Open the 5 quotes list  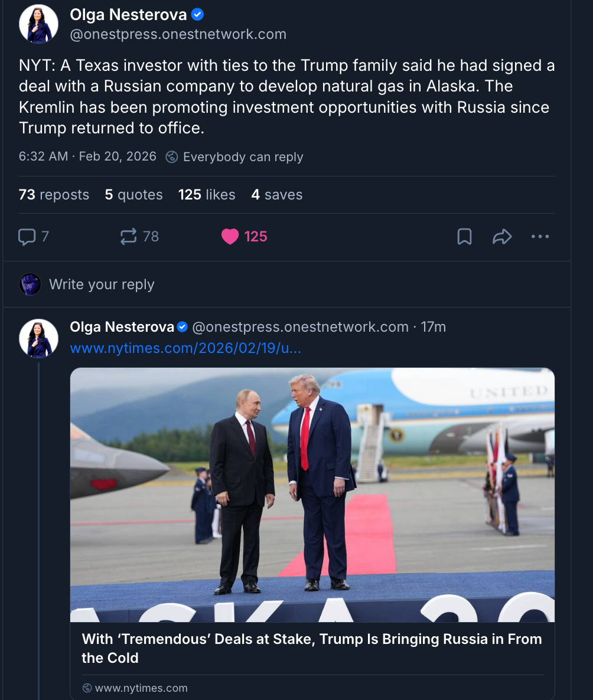tap(133, 195)
